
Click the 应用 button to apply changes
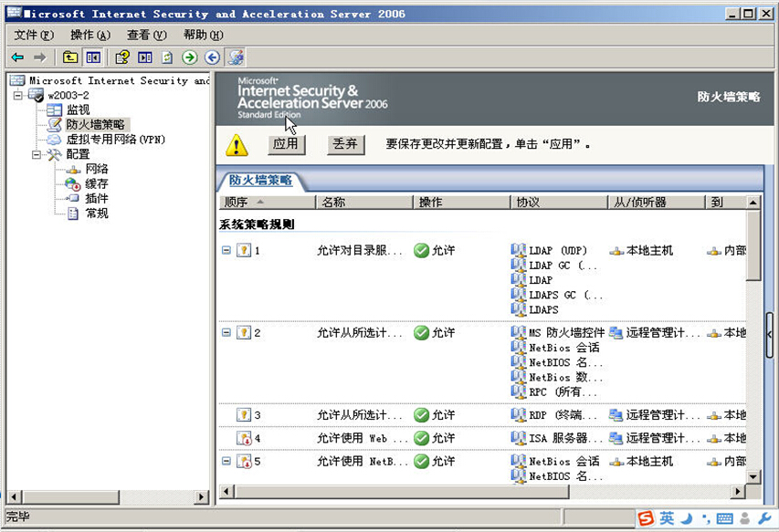286,144
